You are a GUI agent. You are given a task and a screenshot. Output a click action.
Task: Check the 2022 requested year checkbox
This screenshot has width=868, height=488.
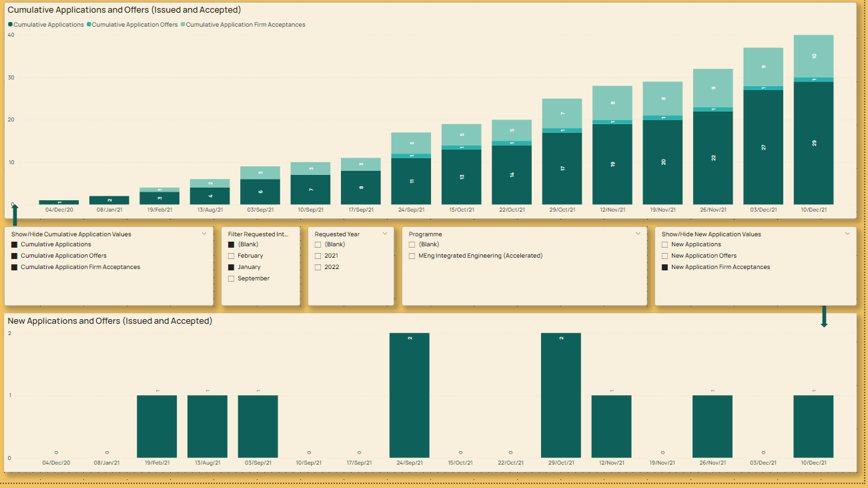tap(318, 268)
